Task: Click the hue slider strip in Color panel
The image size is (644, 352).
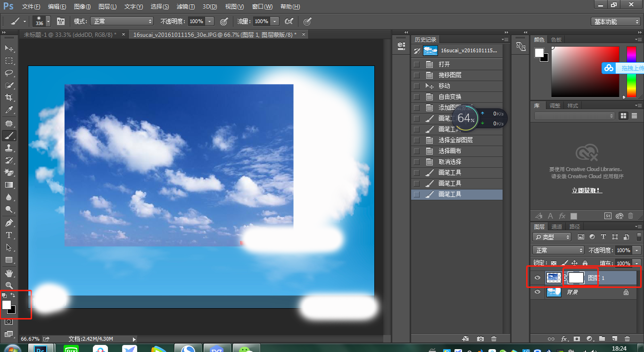Action: coord(631,72)
